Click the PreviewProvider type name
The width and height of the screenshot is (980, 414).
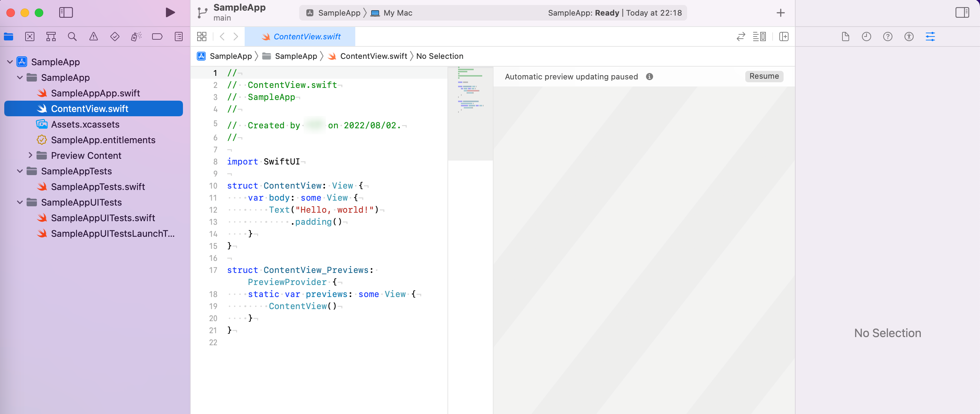287,282
